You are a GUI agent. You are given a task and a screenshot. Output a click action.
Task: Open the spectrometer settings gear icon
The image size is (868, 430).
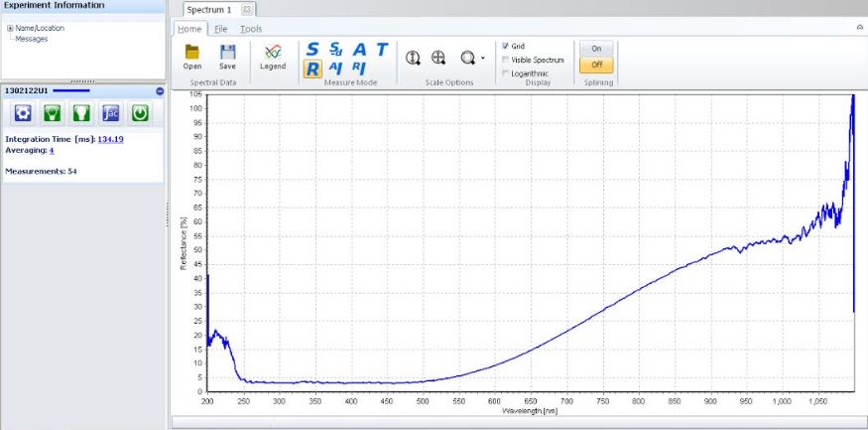coord(22,113)
